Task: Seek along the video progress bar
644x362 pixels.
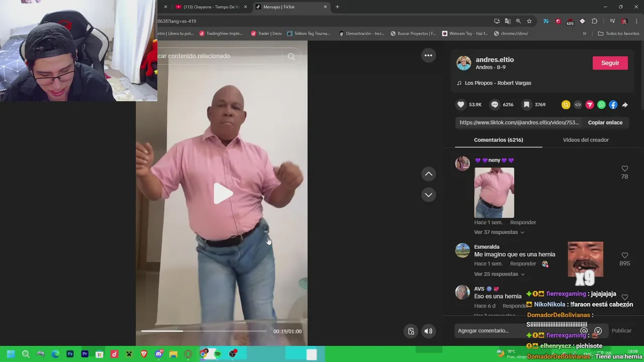Action: pyautogui.click(x=203, y=331)
